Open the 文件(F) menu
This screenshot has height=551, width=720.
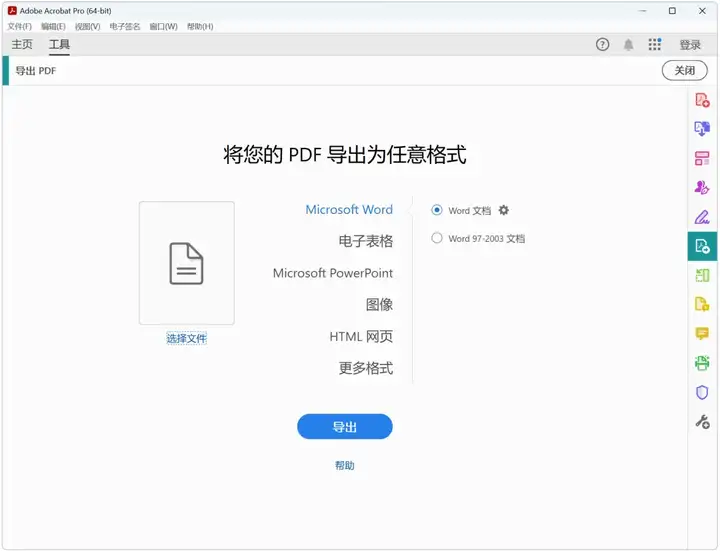tap(20, 27)
